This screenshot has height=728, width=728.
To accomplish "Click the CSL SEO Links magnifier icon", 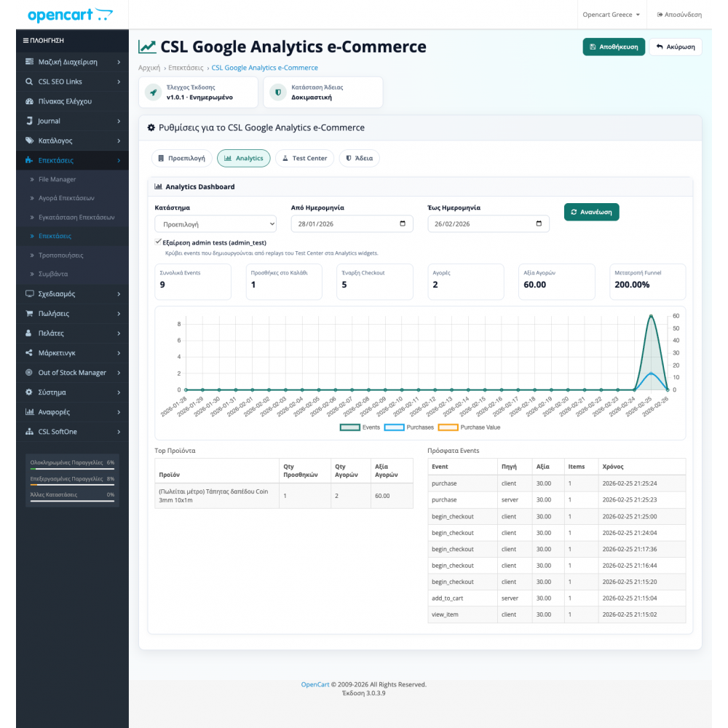I will 29,82.
